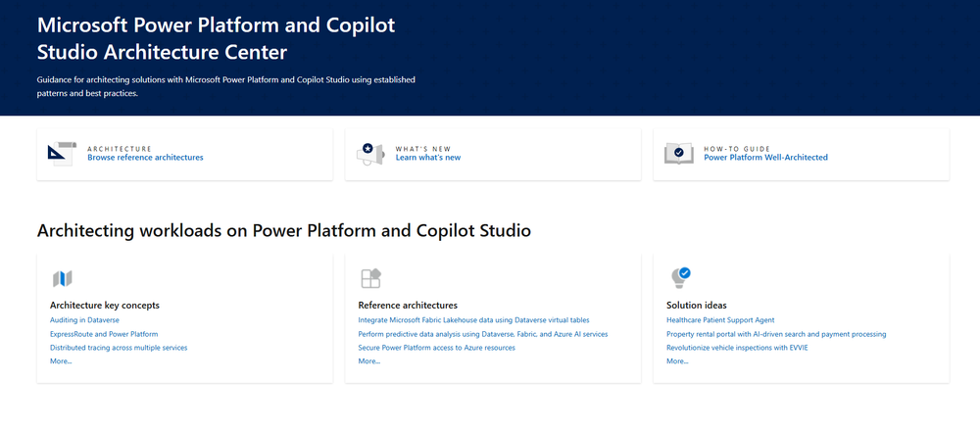Open Power Platform Well-Architected link
Image resolution: width=980 pixels, height=430 pixels.
tap(765, 158)
